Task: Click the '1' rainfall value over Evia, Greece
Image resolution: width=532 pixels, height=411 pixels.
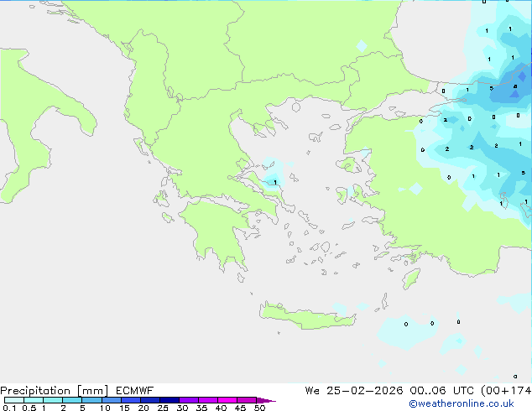Action: [x=275, y=183]
